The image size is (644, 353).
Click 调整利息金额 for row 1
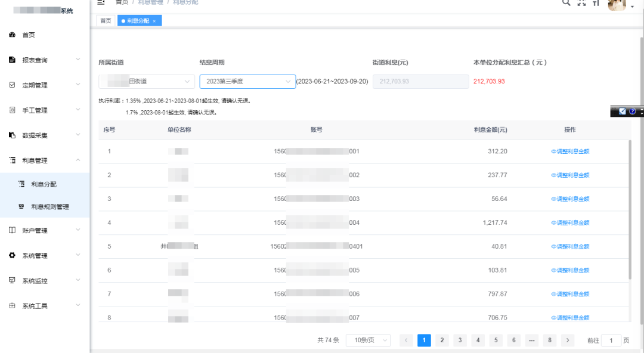(570, 151)
